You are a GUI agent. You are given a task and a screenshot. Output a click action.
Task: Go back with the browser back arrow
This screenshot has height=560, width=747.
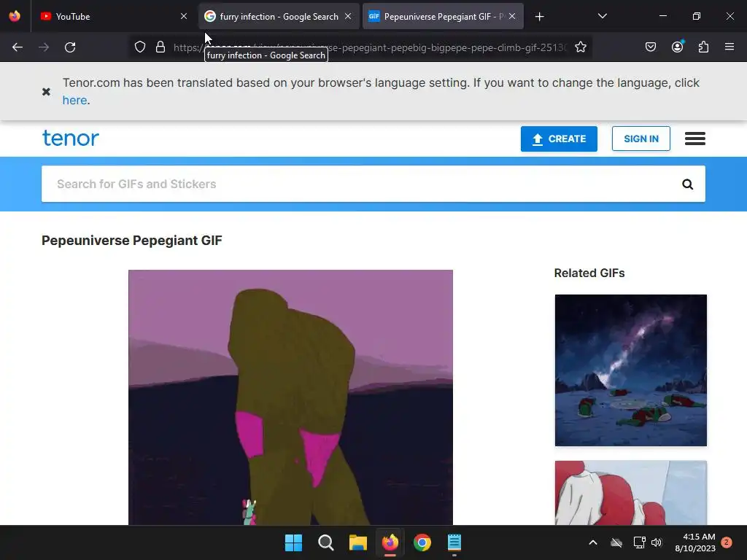coord(18,47)
